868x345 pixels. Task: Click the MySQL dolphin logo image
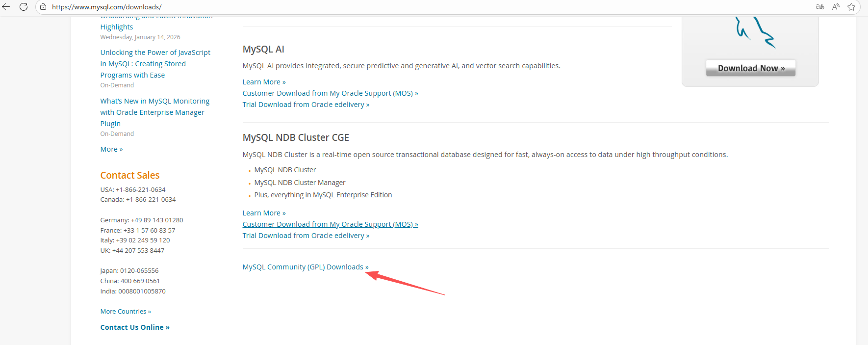pos(755,32)
